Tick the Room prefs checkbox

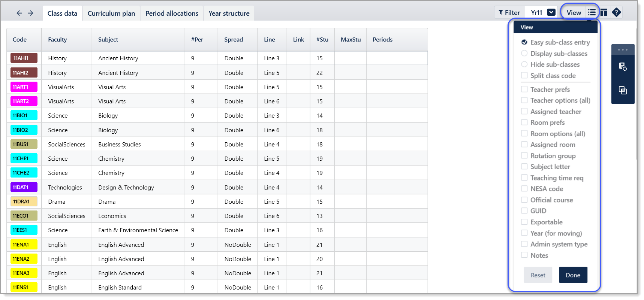[524, 122]
